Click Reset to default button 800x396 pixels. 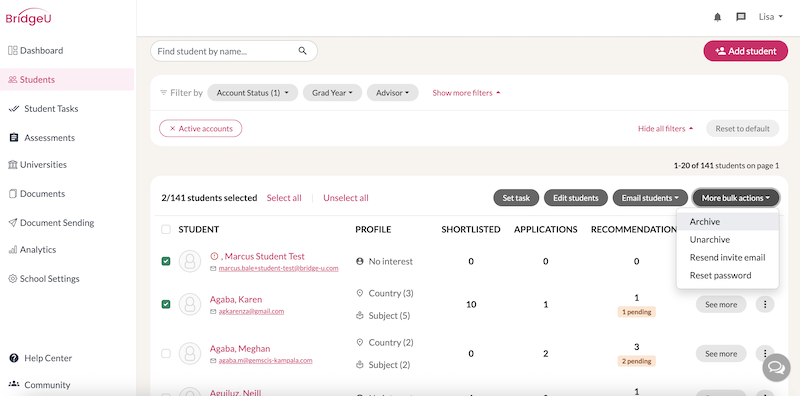(742, 129)
